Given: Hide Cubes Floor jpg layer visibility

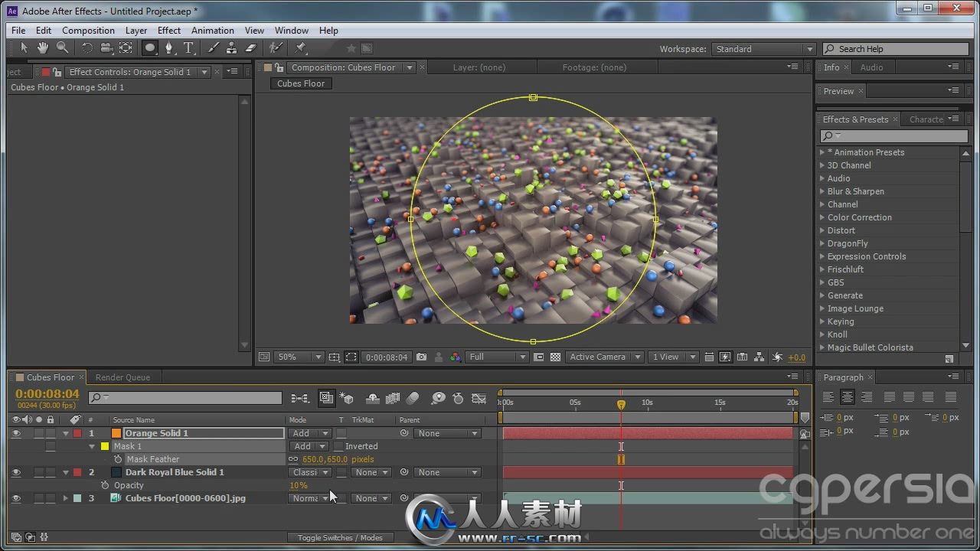Looking at the screenshot, I should tap(16, 498).
